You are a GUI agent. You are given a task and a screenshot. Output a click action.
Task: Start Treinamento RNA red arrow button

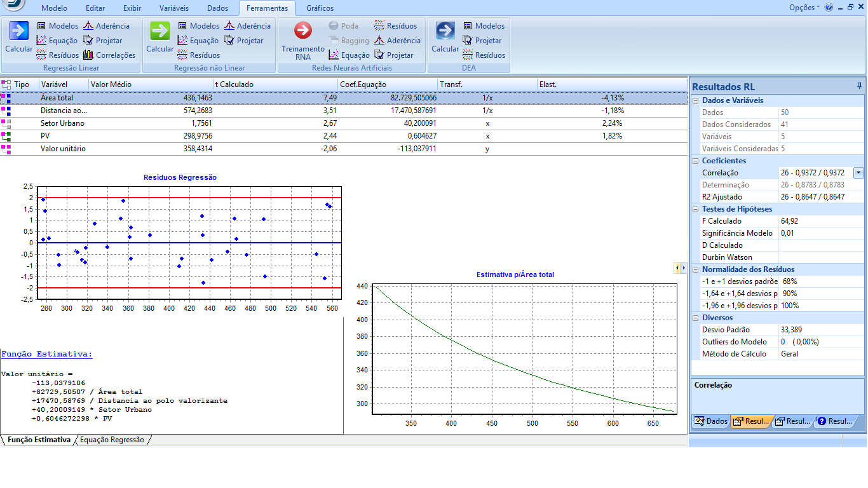[x=303, y=40]
